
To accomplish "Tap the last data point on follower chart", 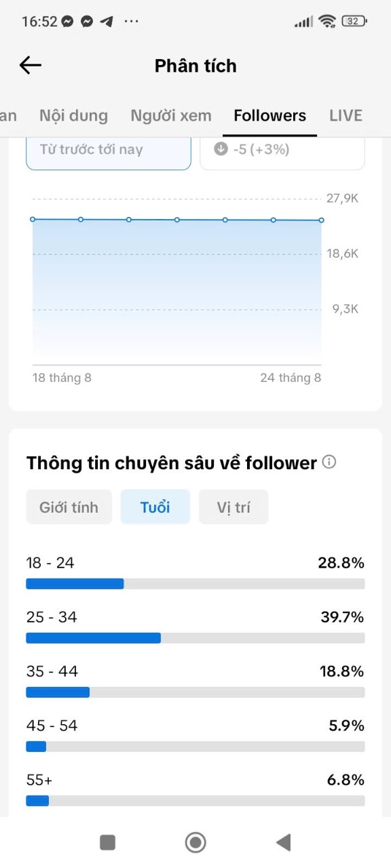I will [321, 220].
